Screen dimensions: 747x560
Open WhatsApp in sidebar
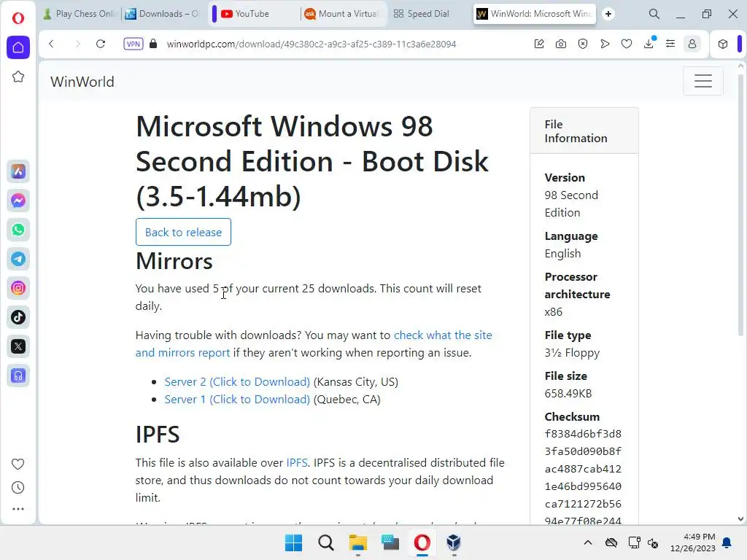click(x=18, y=230)
